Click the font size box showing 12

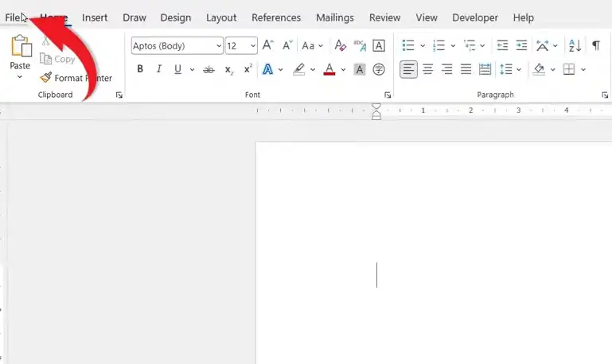coord(237,46)
